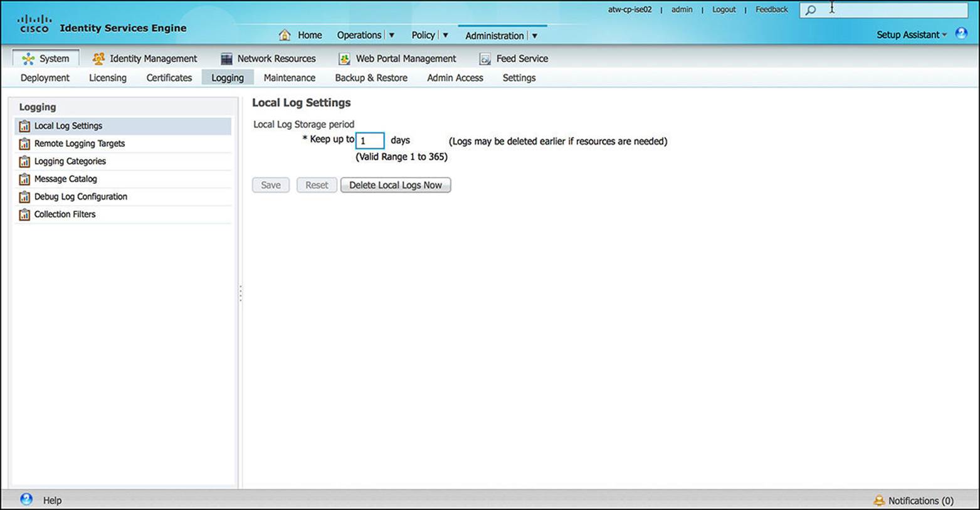The image size is (980, 510).
Task: Click the Keep up to days field
Action: 370,141
